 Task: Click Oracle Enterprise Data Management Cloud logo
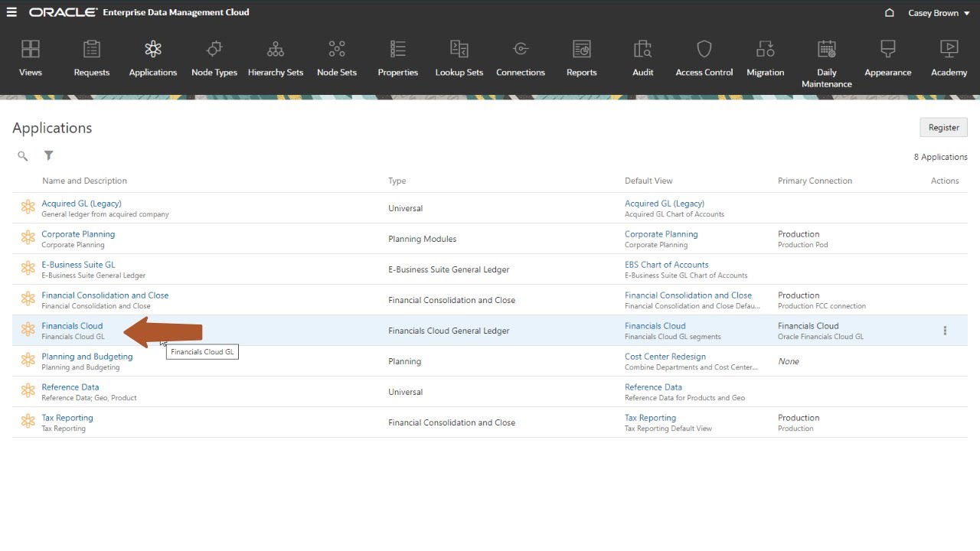tap(139, 12)
